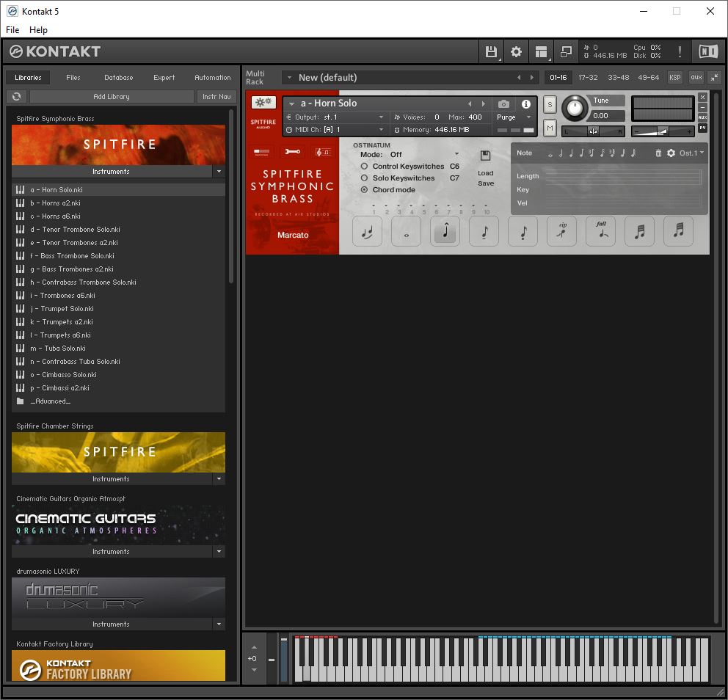728x700 pixels.
Task: Load d - Tenor Trombone Solo.nki from list
Action: point(118,230)
